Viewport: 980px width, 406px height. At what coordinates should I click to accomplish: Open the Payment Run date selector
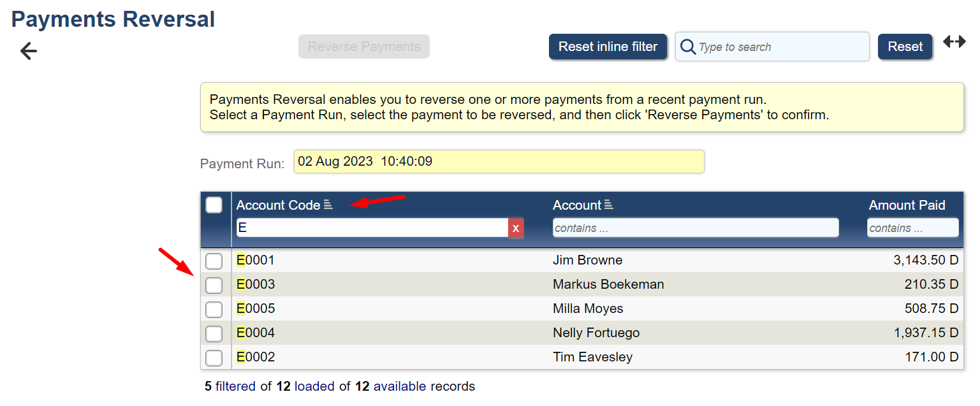(499, 162)
